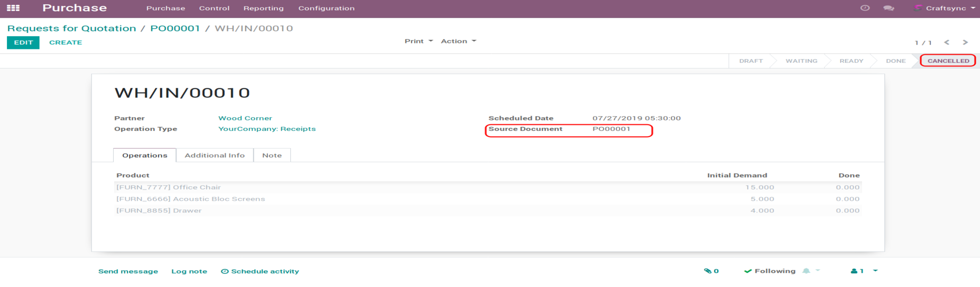Select the Office Chair product row

[169, 187]
